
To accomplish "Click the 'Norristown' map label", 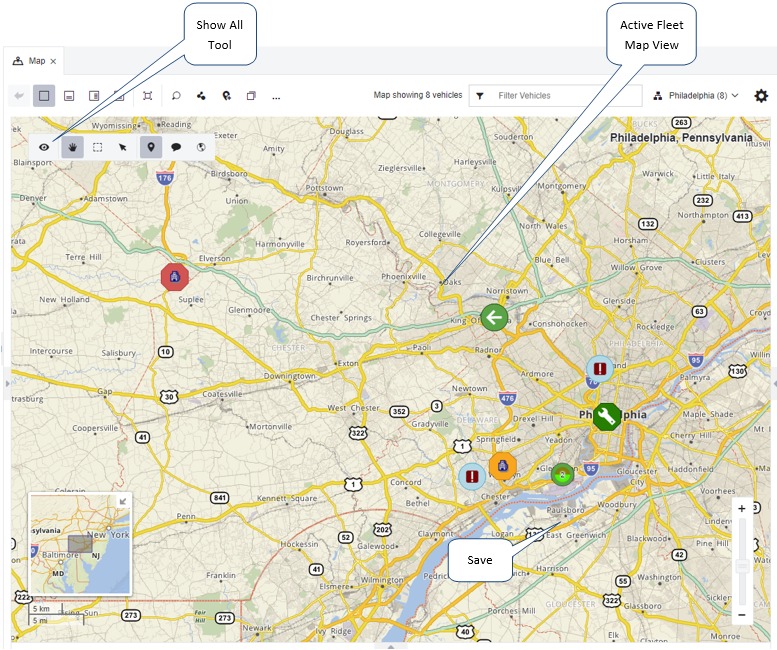I will (507, 291).
